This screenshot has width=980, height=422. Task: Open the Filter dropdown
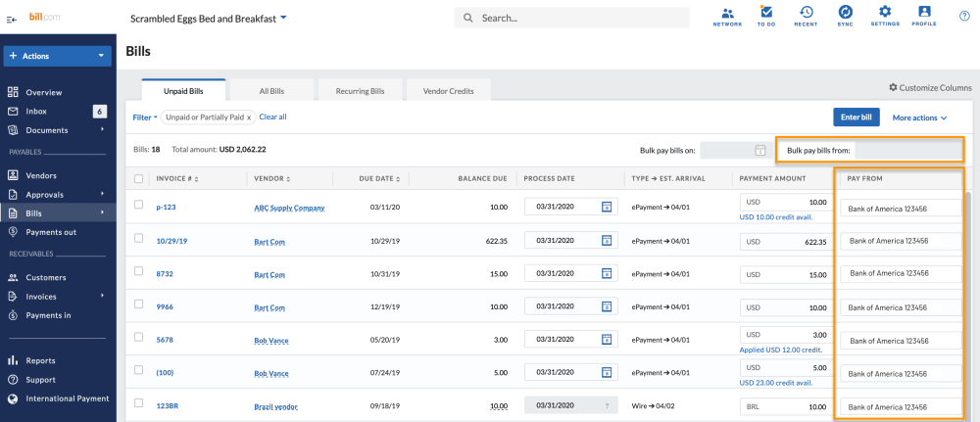pos(145,117)
